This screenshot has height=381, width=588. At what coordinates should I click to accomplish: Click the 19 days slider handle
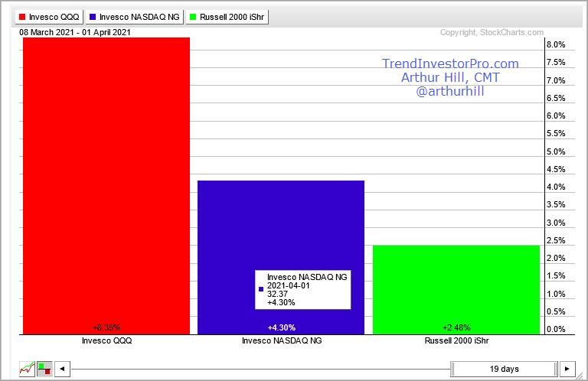pyautogui.click(x=504, y=368)
